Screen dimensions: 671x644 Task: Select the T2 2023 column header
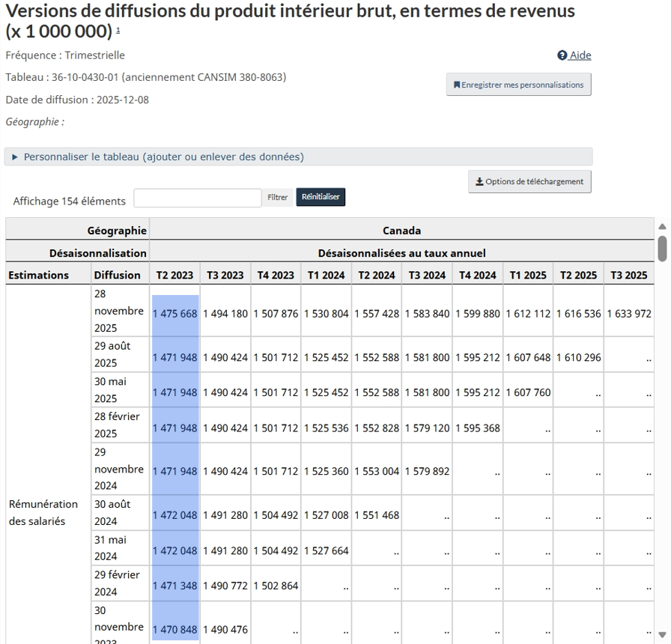pos(174,275)
